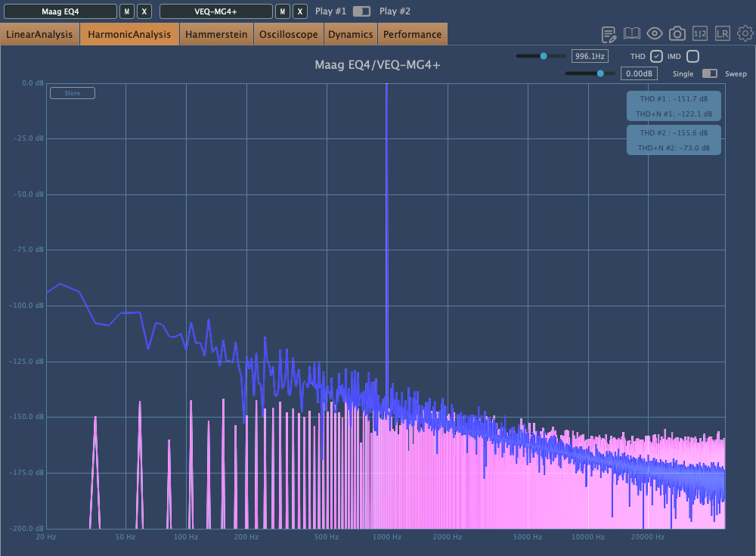Image resolution: width=756 pixels, height=556 pixels.
Task: Switch to LinearAnalysis tab
Action: pos(40,34)
